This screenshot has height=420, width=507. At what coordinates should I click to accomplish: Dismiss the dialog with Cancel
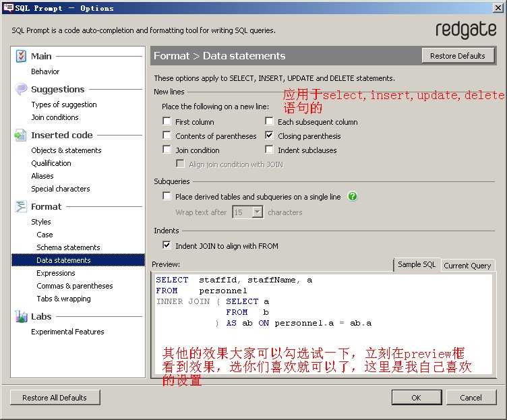click(x=471, y=397)
